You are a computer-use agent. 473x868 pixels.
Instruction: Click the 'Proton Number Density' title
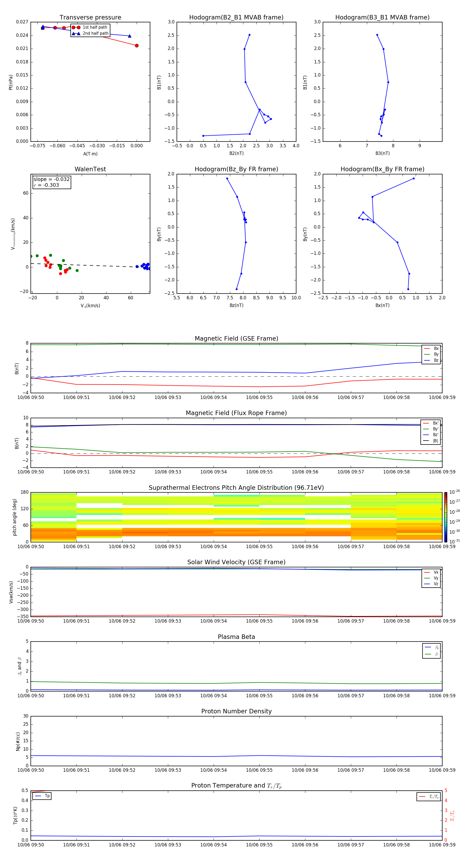(236, 711)
